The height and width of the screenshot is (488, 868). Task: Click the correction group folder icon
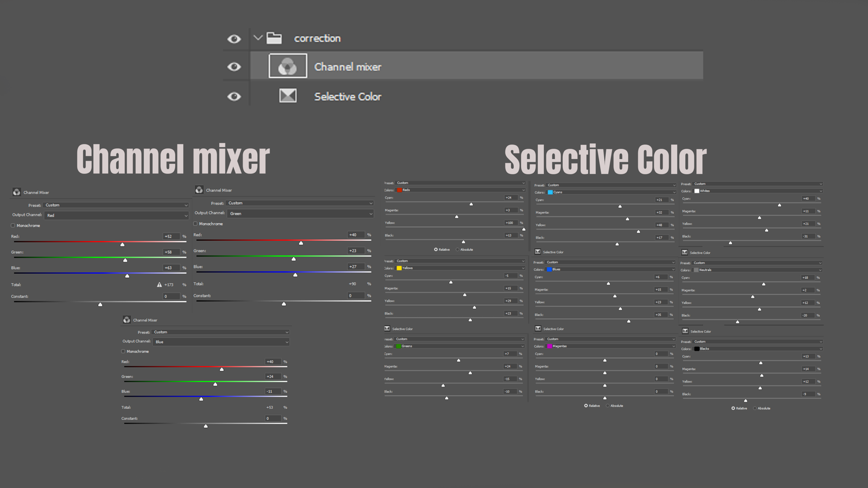274,38
